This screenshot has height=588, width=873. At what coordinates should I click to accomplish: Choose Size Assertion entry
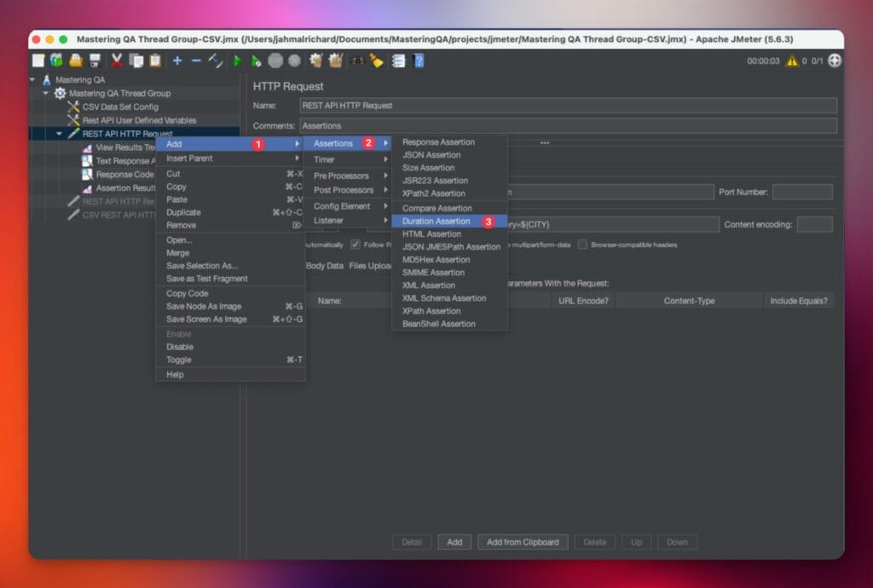click(x=449, y=168)
